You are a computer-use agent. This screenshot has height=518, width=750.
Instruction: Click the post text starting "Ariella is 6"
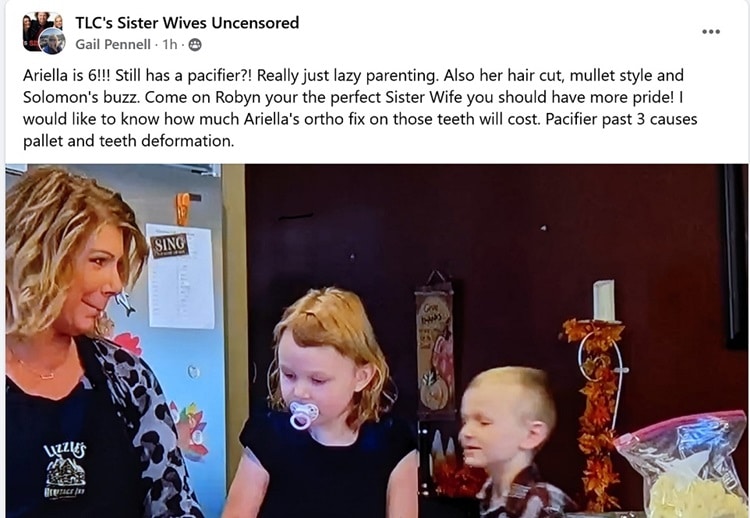point(360,108)
